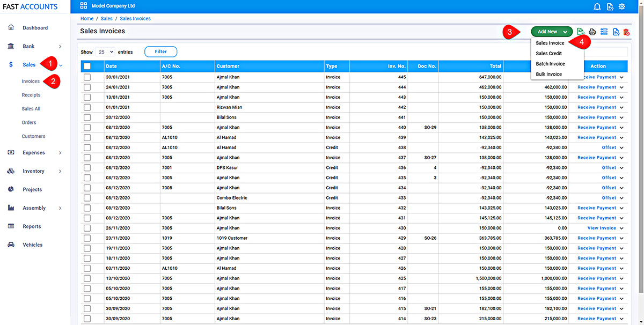The image size is (644, 325).
Task: Click View Invoice for invoice 430
Action: (602, 228)
